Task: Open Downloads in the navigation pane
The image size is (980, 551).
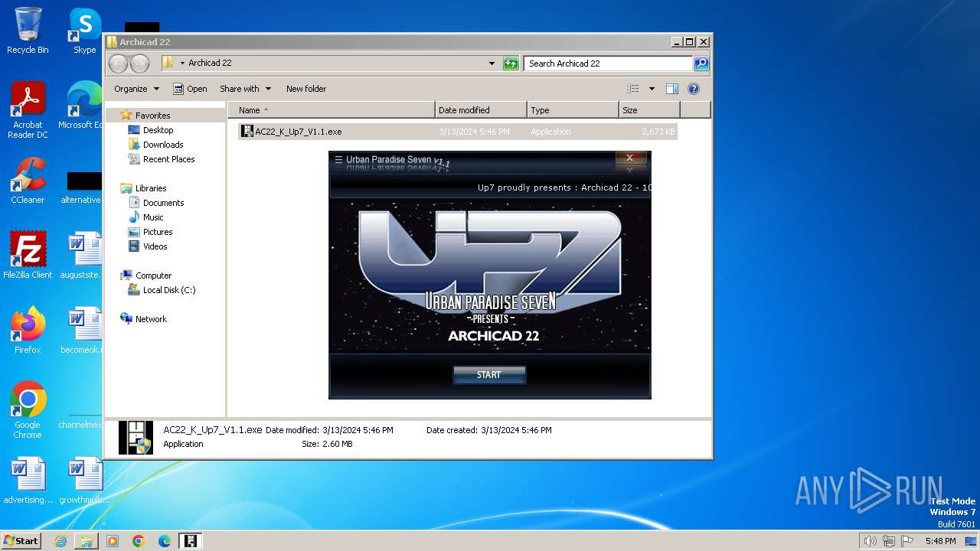Action: [x=163, y=145]
